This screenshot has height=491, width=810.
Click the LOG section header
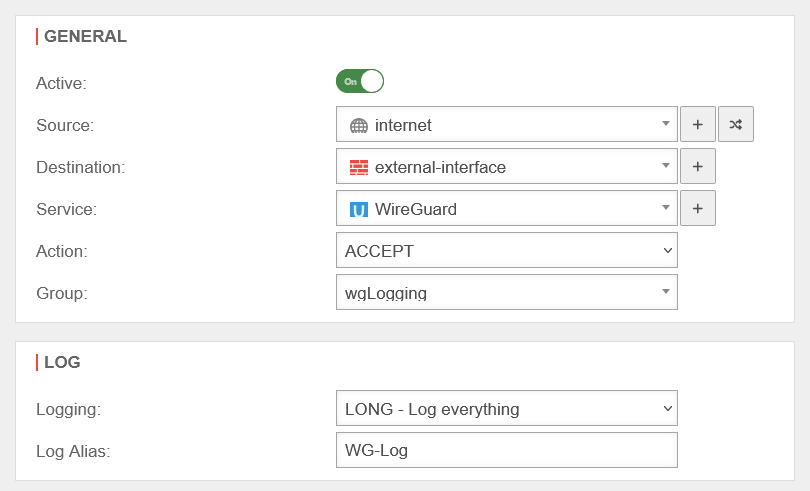pos(62,363)
